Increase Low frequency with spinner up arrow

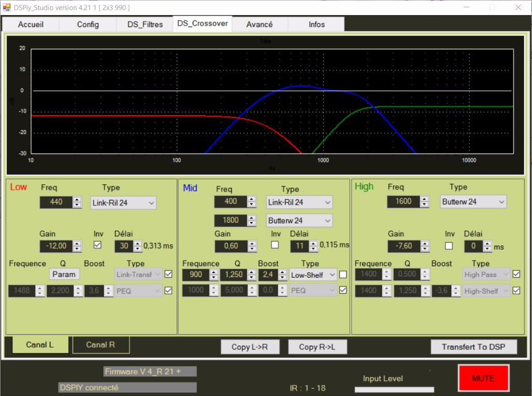(x=77, y=199)
